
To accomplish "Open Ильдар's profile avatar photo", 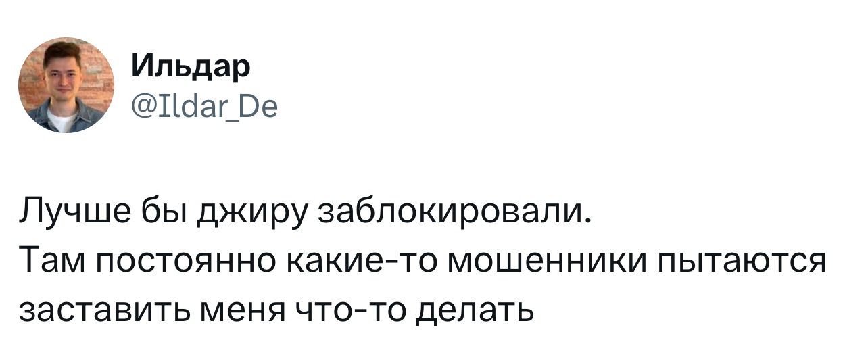I will coord(66,84).
